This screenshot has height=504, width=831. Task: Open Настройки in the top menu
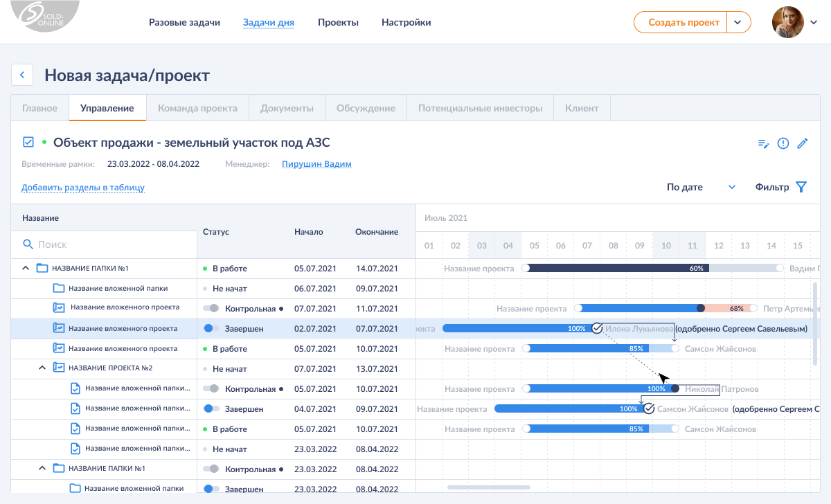pos(406,22)
